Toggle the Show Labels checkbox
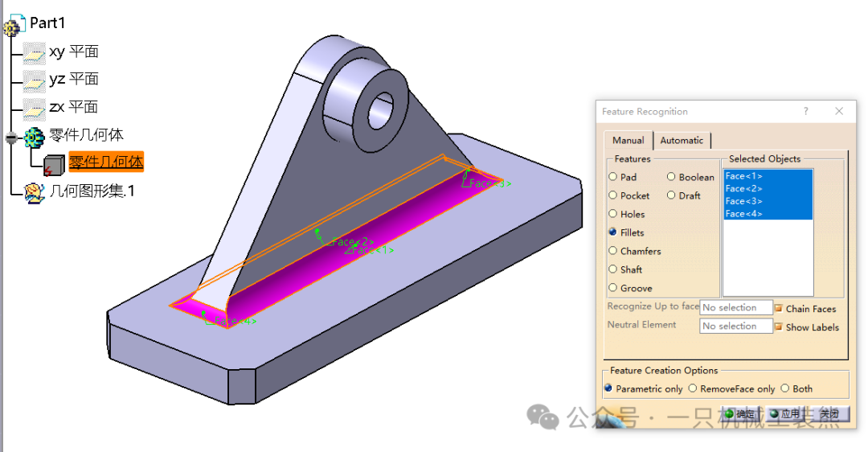The image size is (868, 452). (x=778, y=327)
